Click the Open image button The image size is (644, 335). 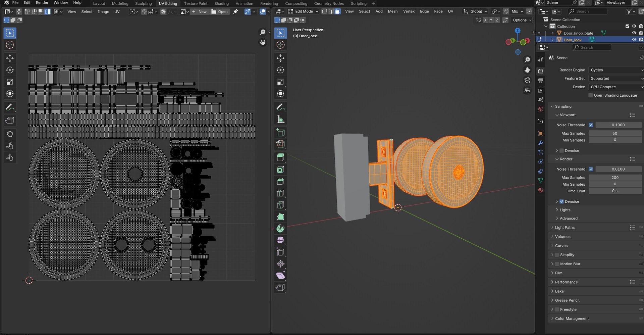220,11
